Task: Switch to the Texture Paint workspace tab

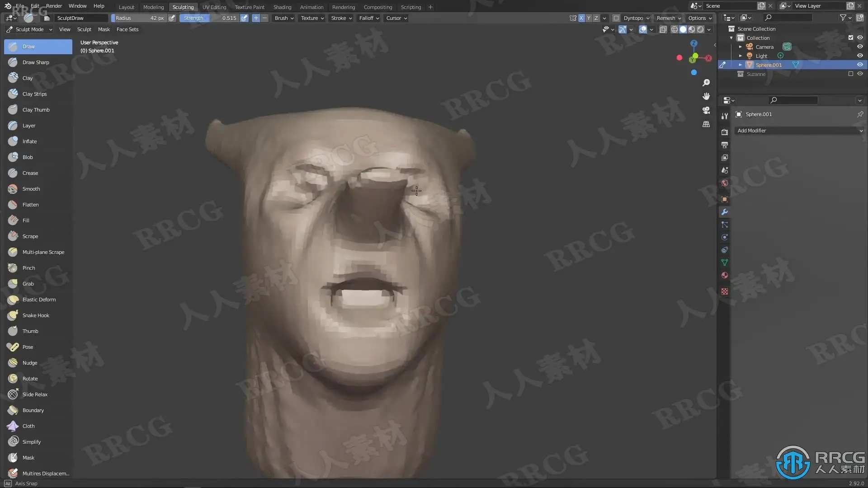Action: [x=250, y=7]
